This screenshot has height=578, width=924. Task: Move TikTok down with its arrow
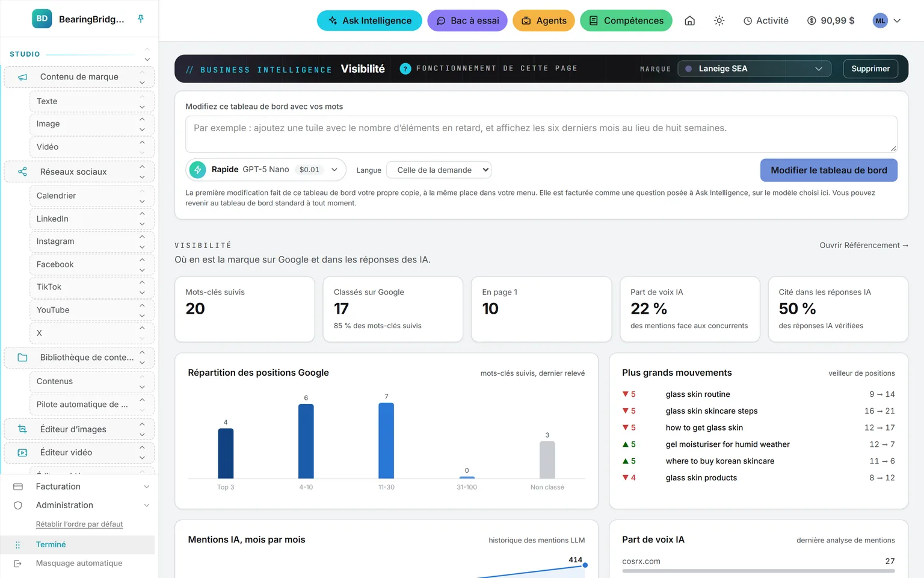coord(142,293)
